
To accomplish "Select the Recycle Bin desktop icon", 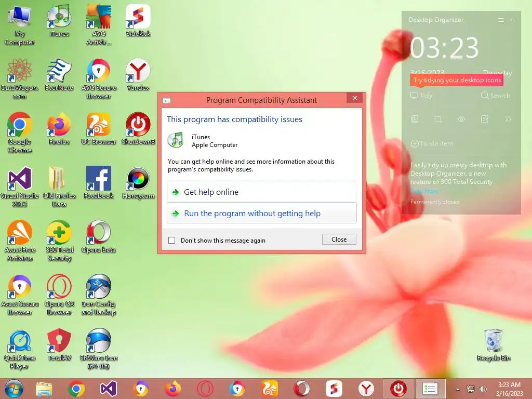I will pyautogui.click(x=494, y=345).
